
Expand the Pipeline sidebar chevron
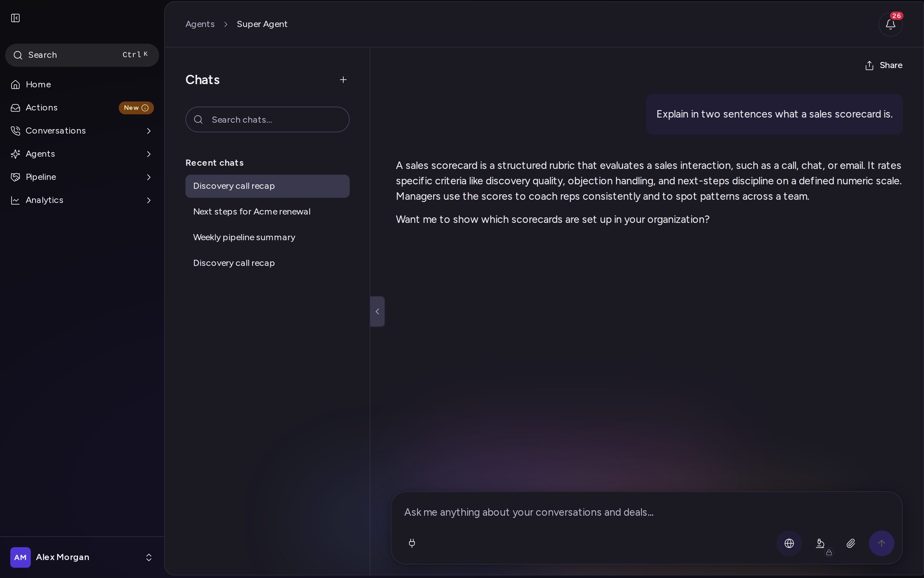click(149, 177)
